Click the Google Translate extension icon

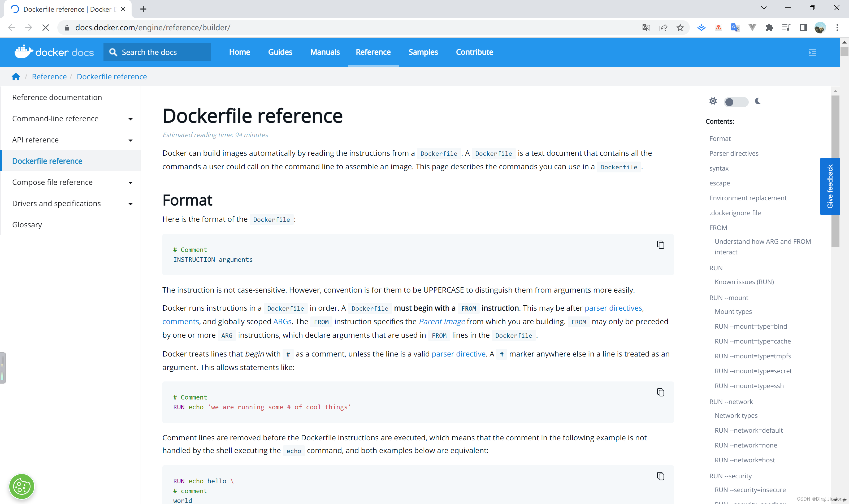[735, 28]
